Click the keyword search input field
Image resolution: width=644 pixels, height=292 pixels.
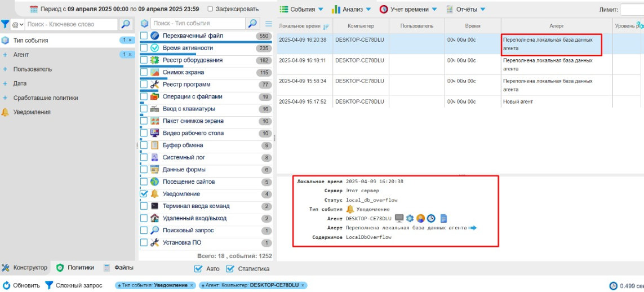[71, 24]
